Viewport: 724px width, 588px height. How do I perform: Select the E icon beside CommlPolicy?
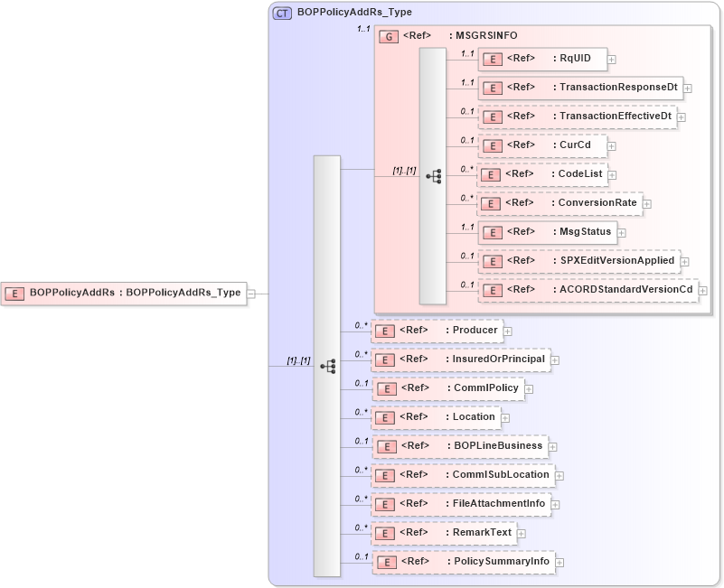click(386, 387)
